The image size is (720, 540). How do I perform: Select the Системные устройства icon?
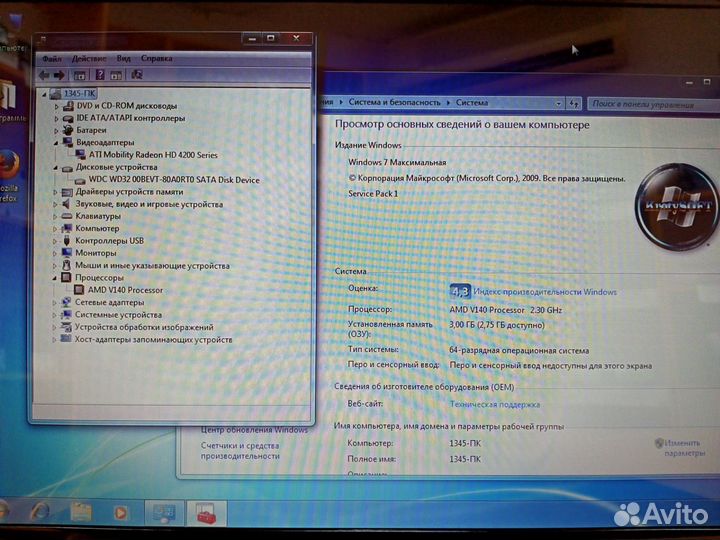[66, 315]
